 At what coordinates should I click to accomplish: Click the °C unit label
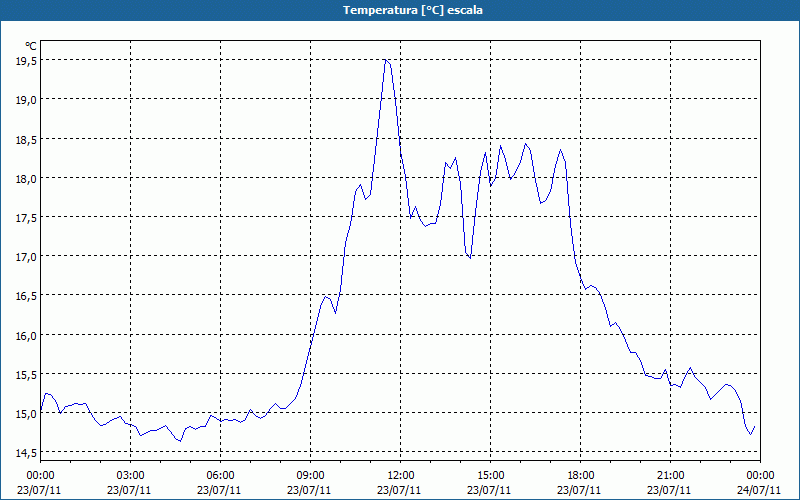(31, 46)
